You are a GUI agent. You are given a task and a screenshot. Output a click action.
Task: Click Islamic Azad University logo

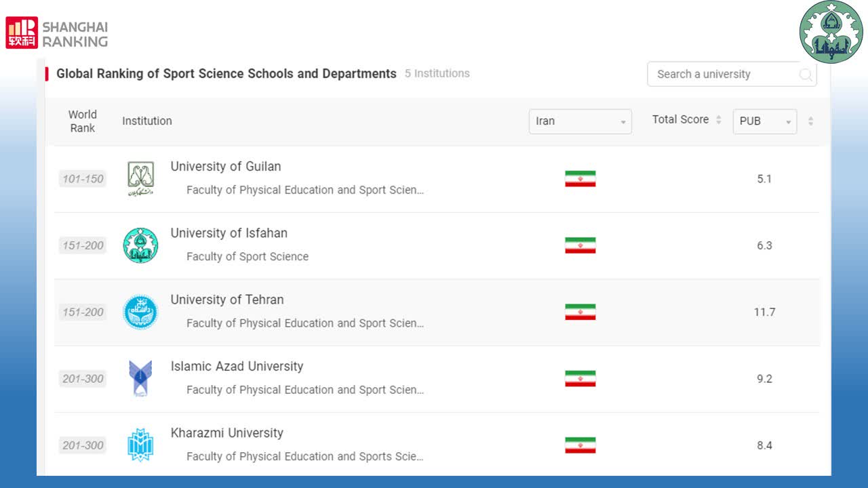(x=140, y=379)
